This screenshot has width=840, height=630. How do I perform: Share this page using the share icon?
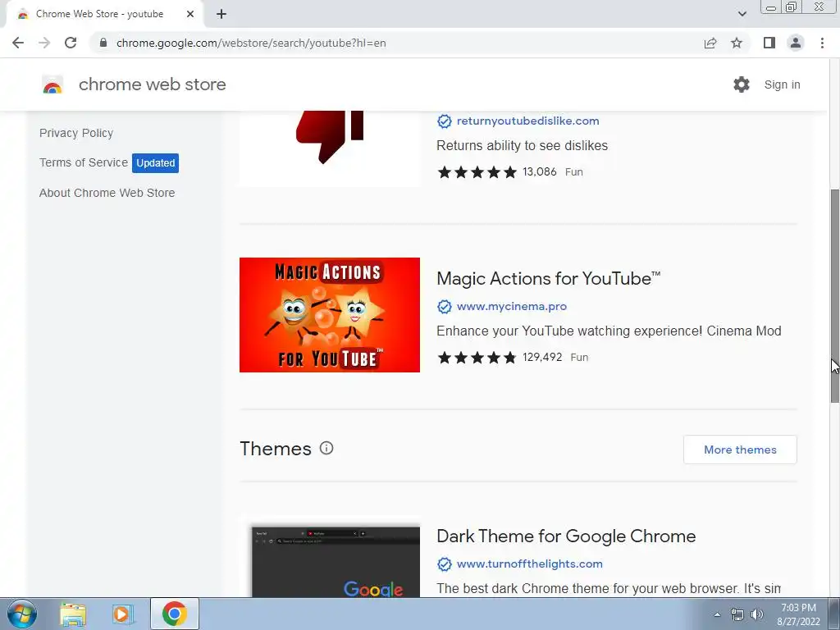pyautogui.click(x=710, y=43)
